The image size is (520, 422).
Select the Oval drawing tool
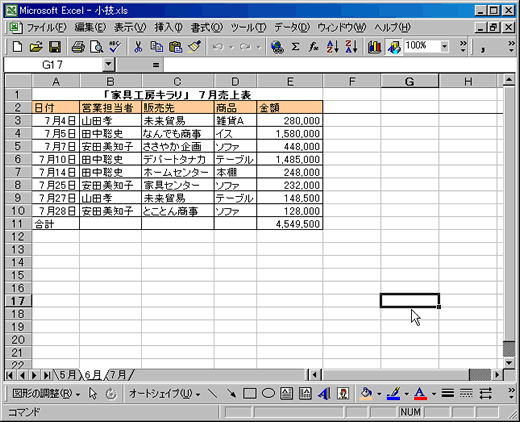click(268, 394)
